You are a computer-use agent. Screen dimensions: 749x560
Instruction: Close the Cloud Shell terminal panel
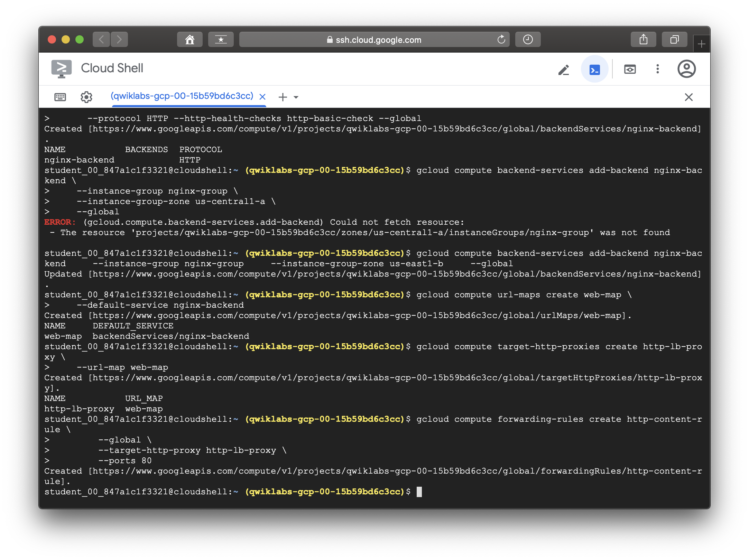click(688, 97)
